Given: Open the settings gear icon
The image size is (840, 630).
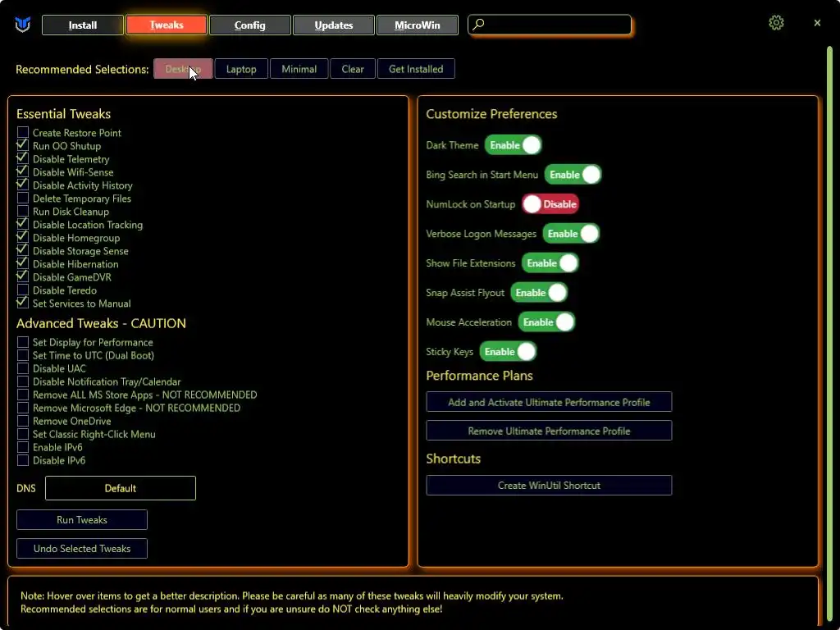Looking at the screenshot, I should [x=776, y=22].
